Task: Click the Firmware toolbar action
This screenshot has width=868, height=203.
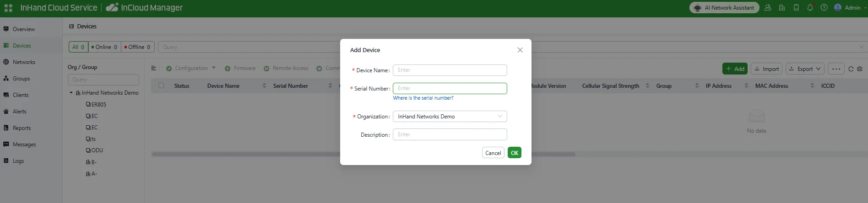Action: pyautogui.click(x=240, y=68)
